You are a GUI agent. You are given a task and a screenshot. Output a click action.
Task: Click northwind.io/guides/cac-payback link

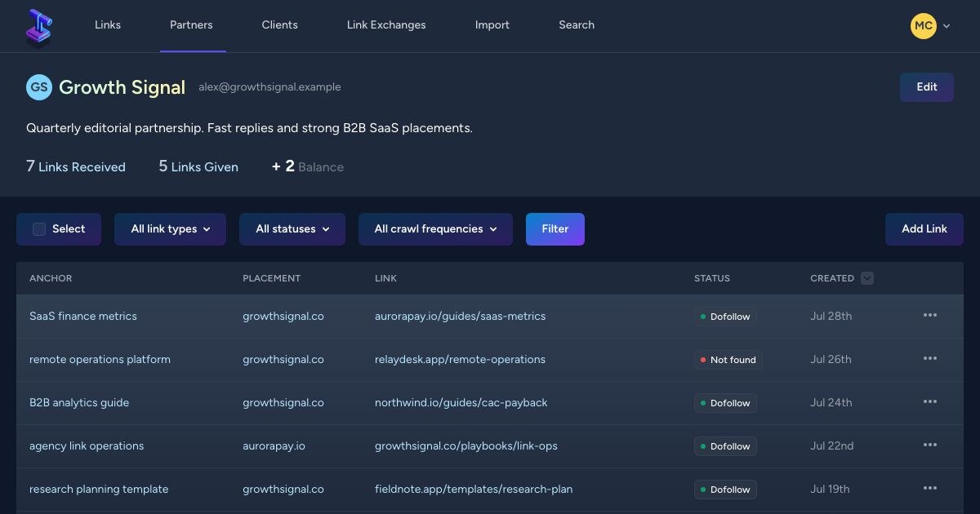(461, 402)
